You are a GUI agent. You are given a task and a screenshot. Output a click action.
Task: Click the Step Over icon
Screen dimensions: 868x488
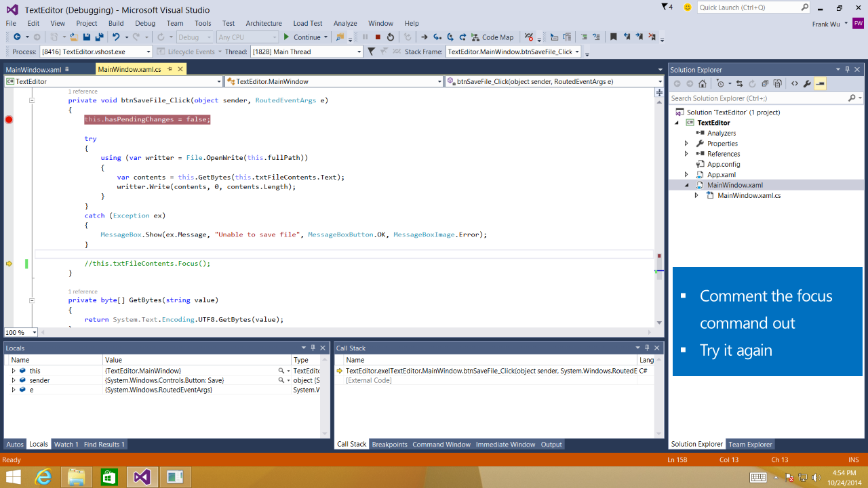450,37
